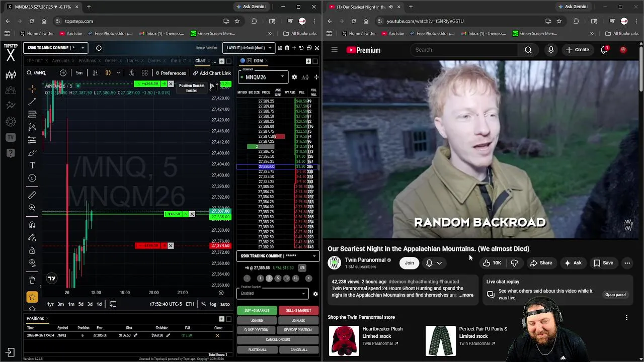Edit the Risk $136.50 pencil icon
Image resolution: width=644 pixels, height=362 pixels.
pos(135,335)
